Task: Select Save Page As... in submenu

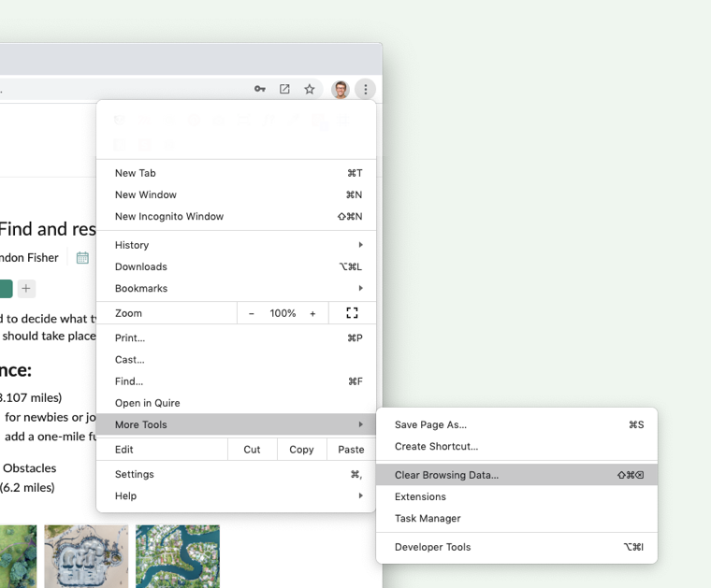Action: [517, 425]
